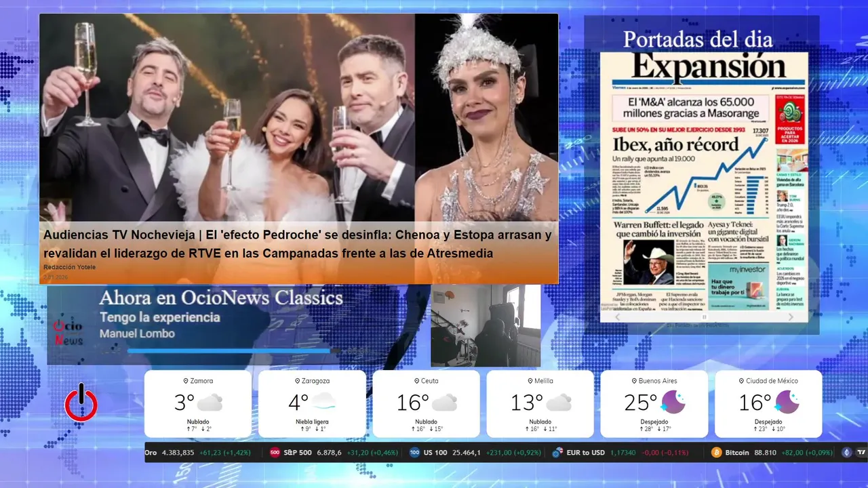Click the song progress bar
Viewport: 868px width, 488px height.
233,351
